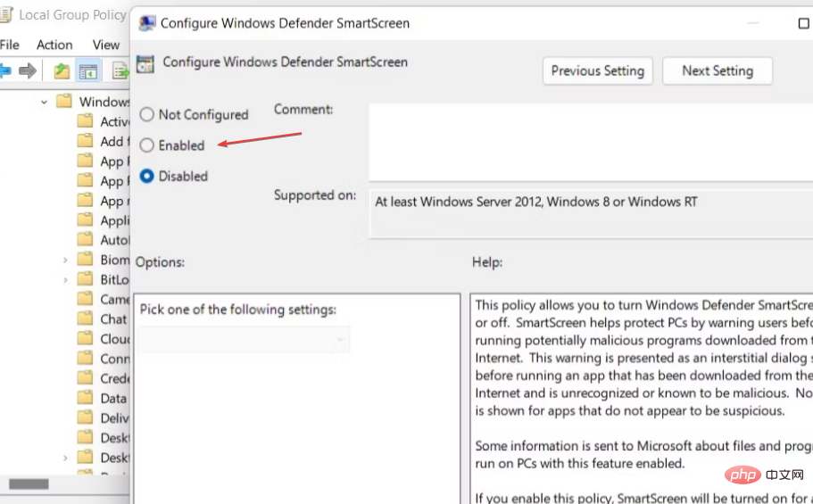
Task: Expand the last Desk folder with chevron
Action: 65,458
